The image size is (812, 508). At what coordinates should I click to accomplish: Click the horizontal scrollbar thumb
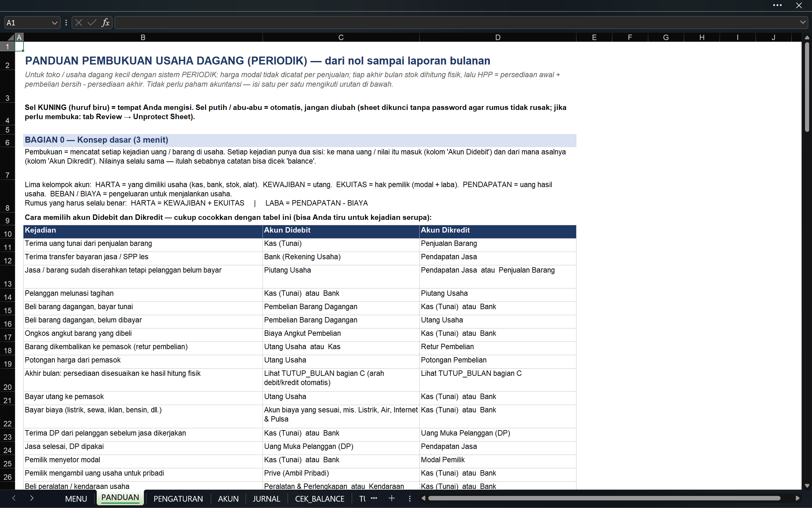coord(604,498)
